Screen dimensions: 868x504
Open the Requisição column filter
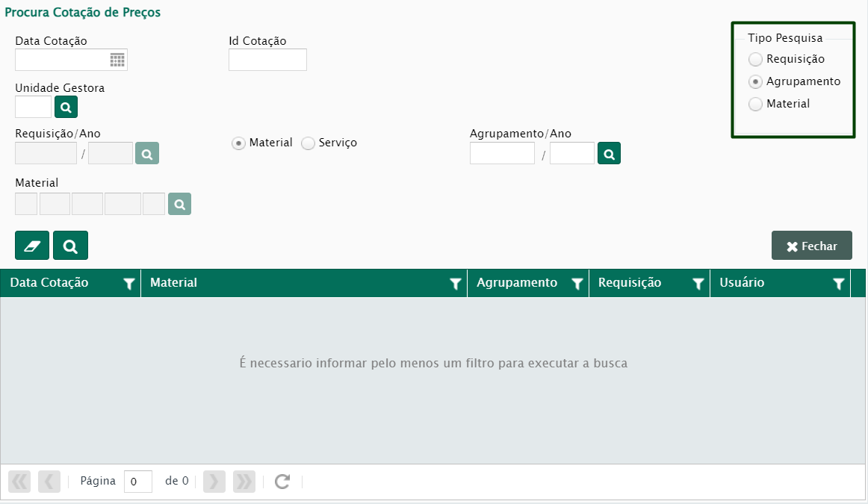pyautogui.click(x=698, y=284)
